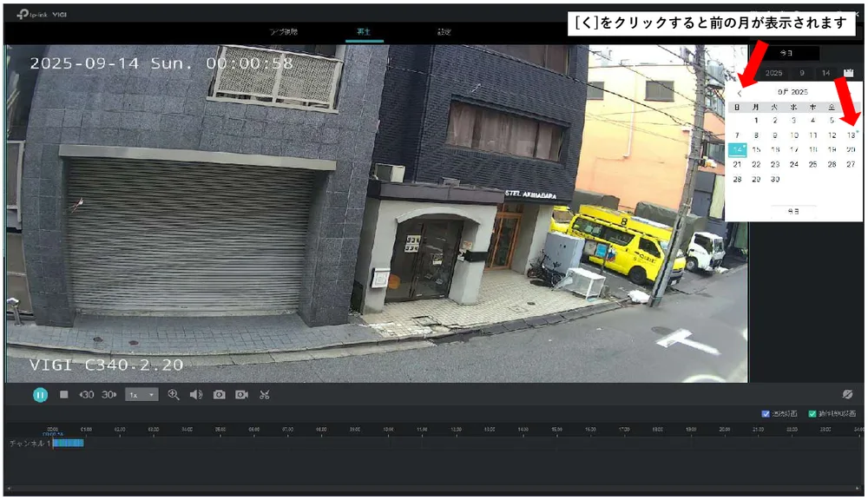Switch to the ライブ映像 live view tab
The image size is (868, 500).
[284, 31]
